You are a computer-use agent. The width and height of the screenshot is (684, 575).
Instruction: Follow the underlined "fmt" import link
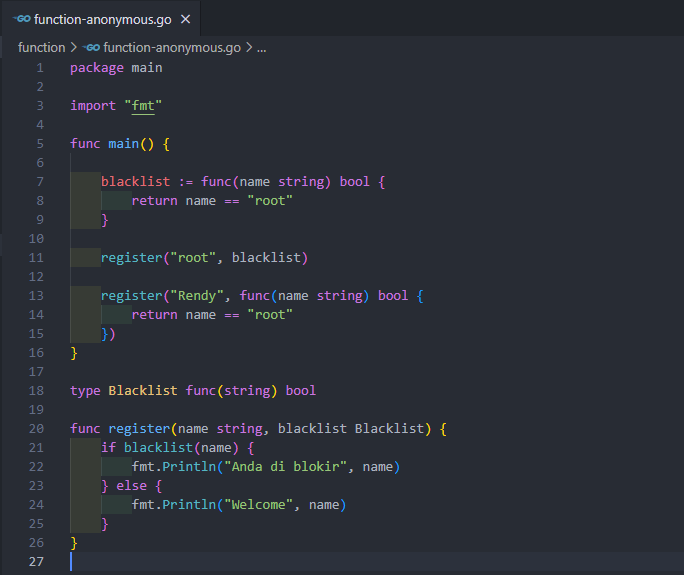pos(143,106)
